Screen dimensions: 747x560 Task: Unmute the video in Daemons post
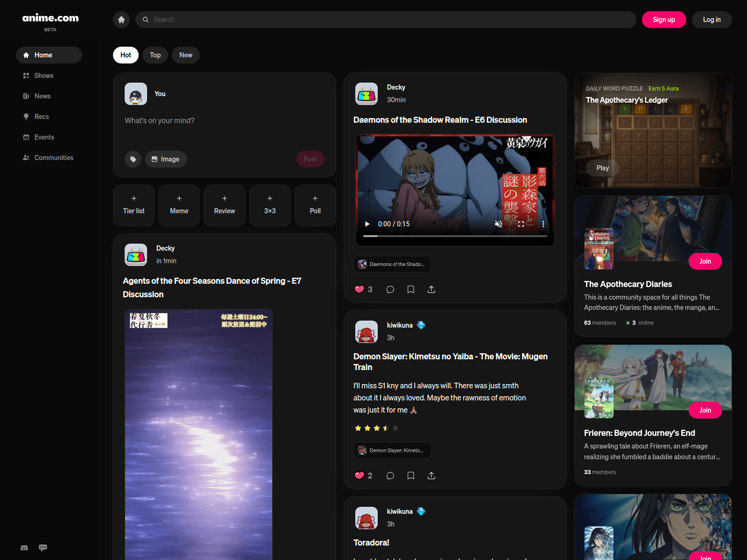pos(499,224)
